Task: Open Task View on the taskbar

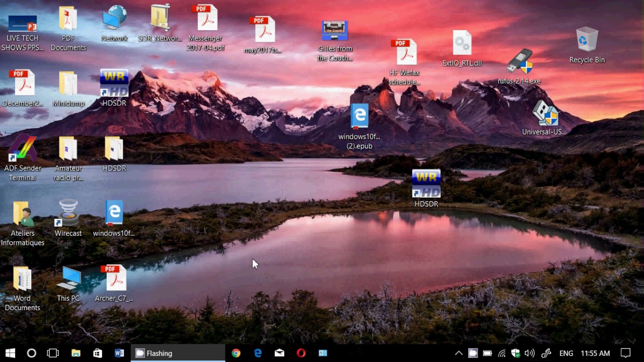Action: click(53, 353)
